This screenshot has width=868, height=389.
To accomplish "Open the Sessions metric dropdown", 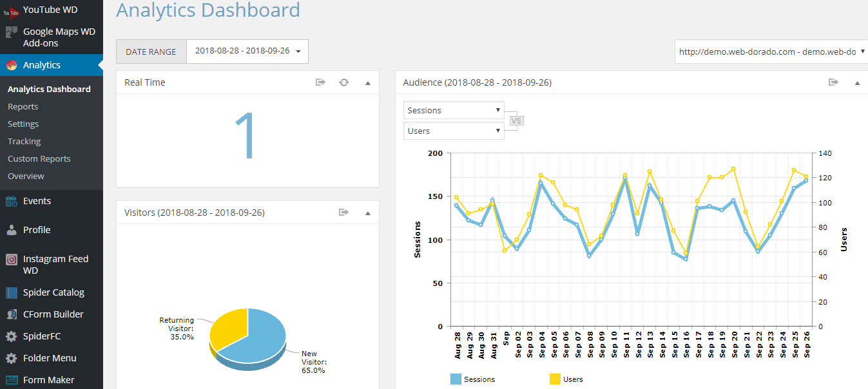I will point(454,110).
